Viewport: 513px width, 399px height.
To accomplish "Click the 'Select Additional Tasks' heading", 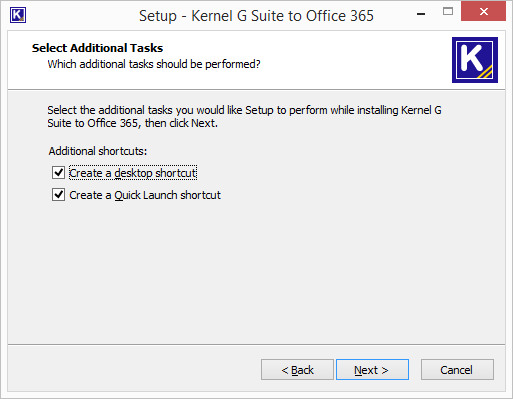I will pyautogui.click(x=97, y=48).
